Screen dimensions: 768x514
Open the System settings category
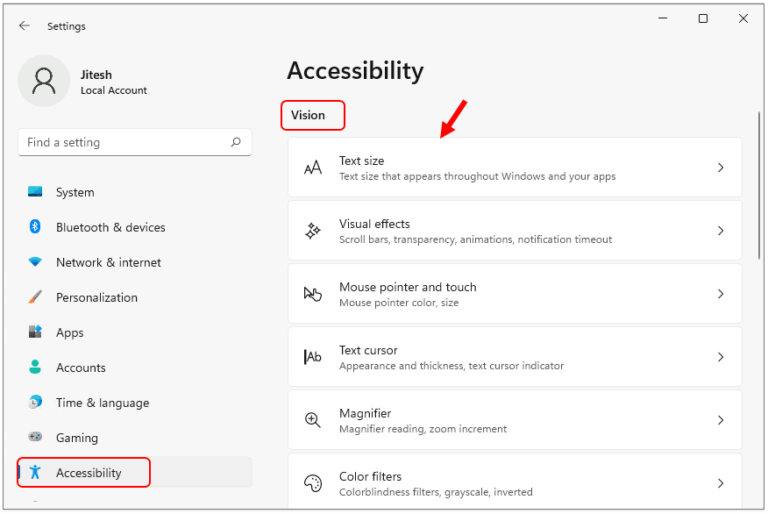75,192
